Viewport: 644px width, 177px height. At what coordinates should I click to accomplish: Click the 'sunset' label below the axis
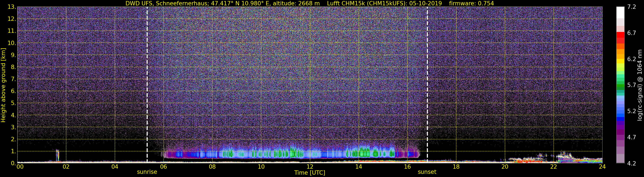tap(427, 172)
